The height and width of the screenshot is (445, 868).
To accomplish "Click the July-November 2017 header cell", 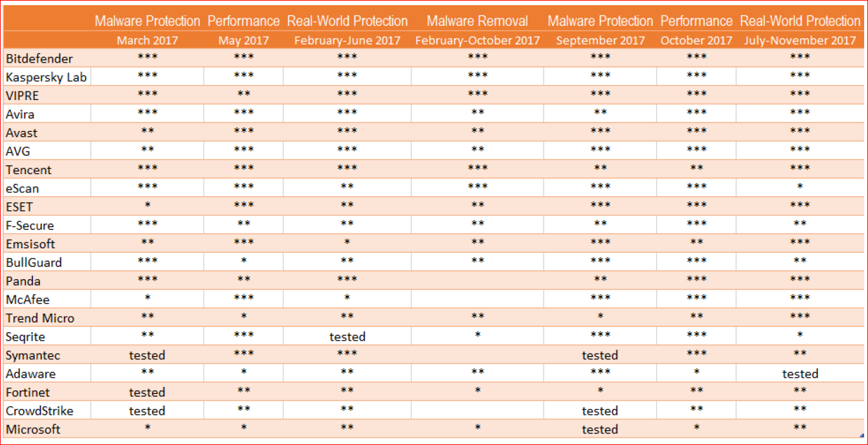I will pos(800,40).
